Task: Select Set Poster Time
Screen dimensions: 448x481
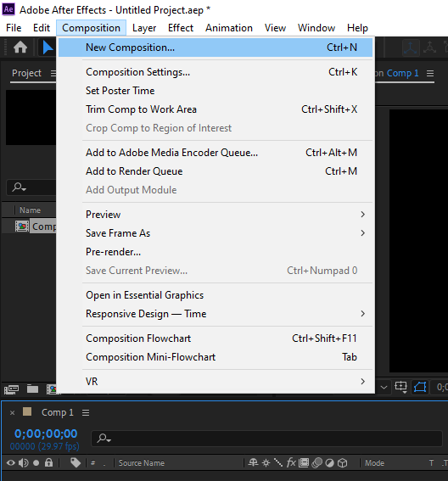Action: (x=216, y=91)
